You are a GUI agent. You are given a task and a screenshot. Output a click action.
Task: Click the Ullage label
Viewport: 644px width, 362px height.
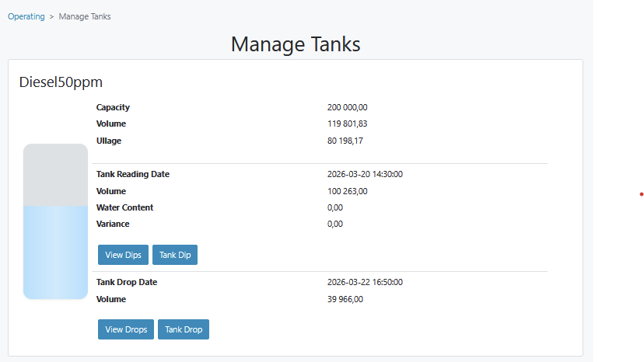point(109,141)
